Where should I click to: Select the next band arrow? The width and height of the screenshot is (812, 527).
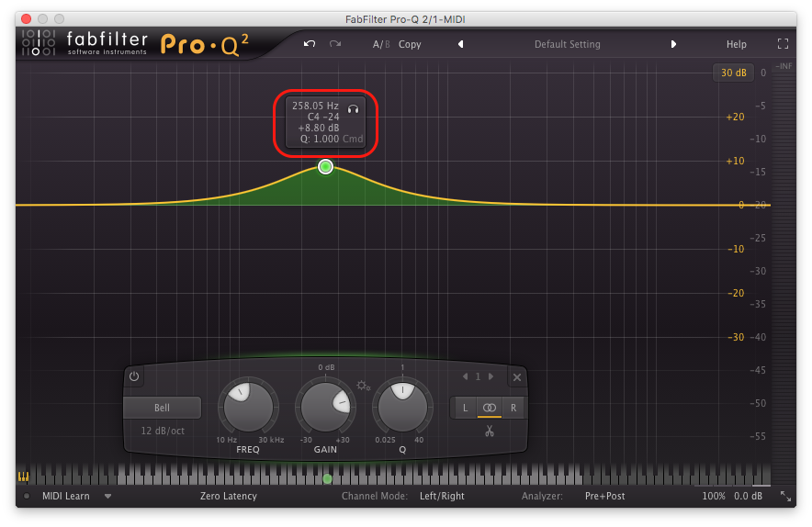[491, 376]
